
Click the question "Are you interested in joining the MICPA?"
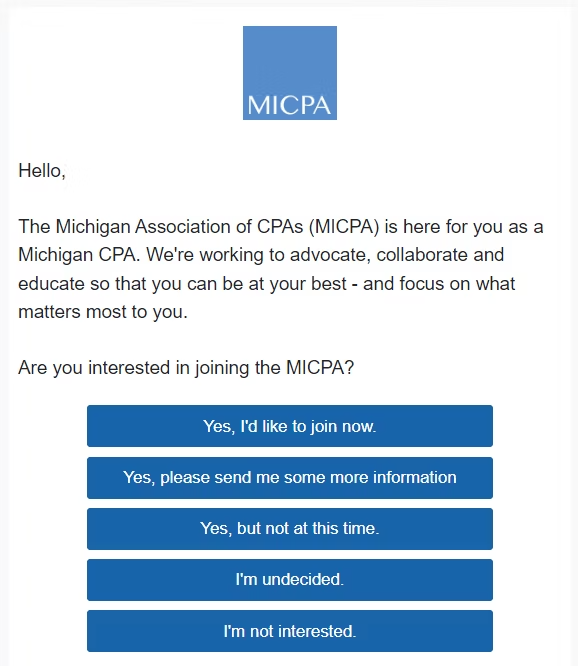(186, 368)
